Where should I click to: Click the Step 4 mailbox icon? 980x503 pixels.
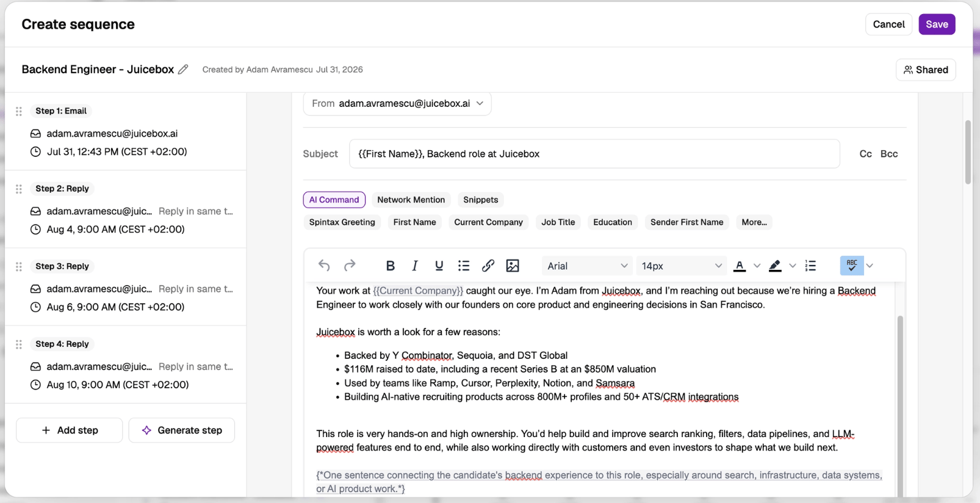pyautogui.click(x=35, y=367)
